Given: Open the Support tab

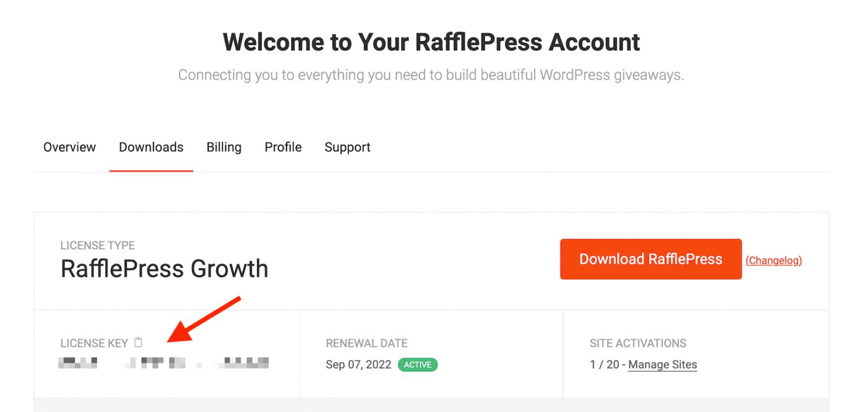Looking at the screenshot, I should [347, 147].
